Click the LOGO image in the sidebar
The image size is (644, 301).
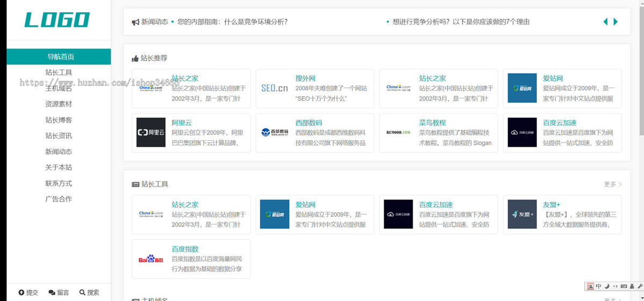(57, 20)
